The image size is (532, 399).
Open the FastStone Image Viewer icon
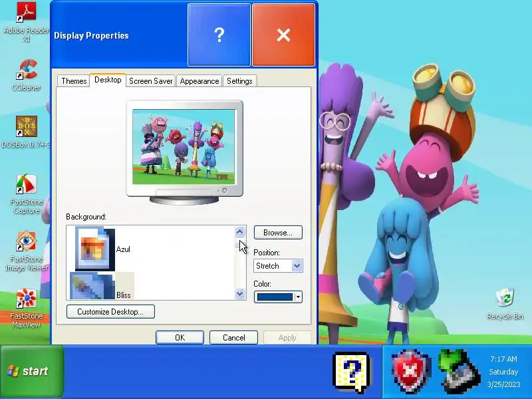click(x=26, y=251)
